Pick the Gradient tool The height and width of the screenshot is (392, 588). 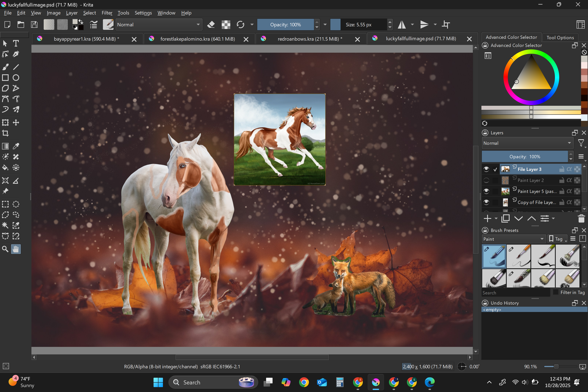point(5,146)
